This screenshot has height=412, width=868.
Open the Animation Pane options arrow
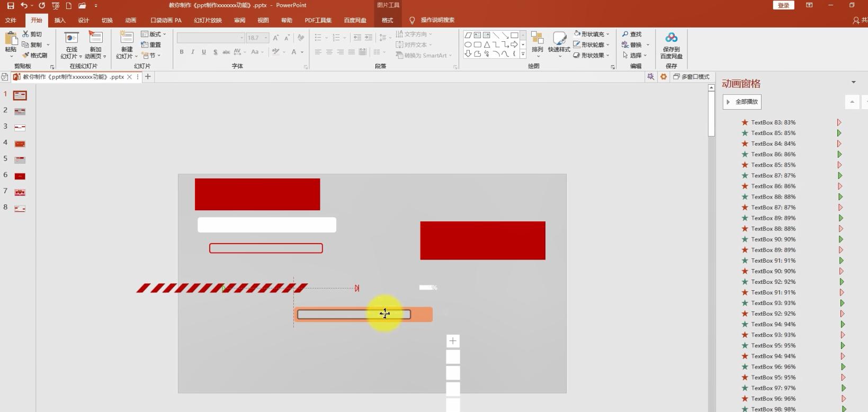pyautogui.click(x=853, y=83)
